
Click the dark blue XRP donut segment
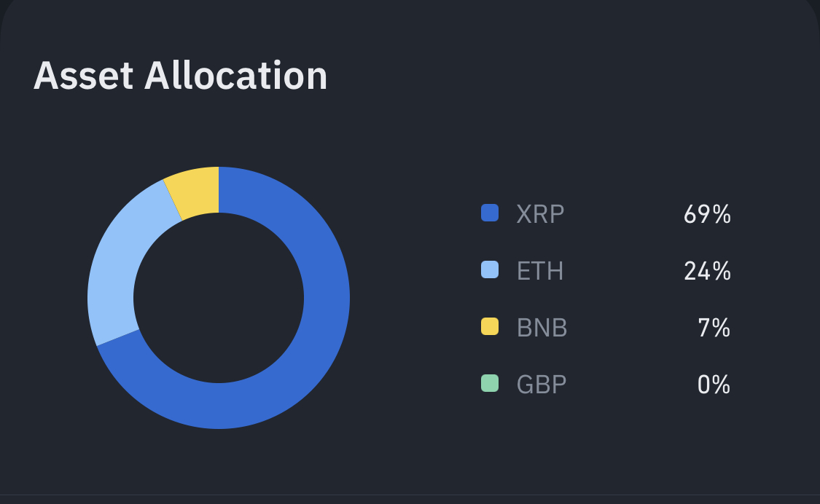pos(306,350)
